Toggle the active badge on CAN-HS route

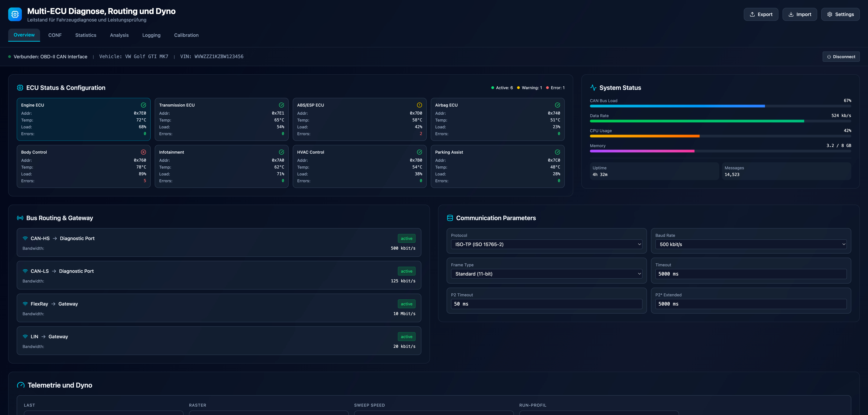click(406, 239)
